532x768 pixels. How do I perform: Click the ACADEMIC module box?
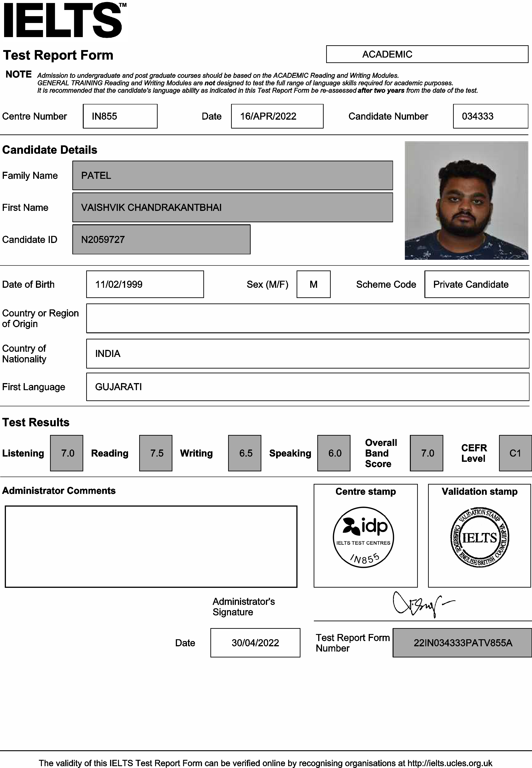click(427, 54)
